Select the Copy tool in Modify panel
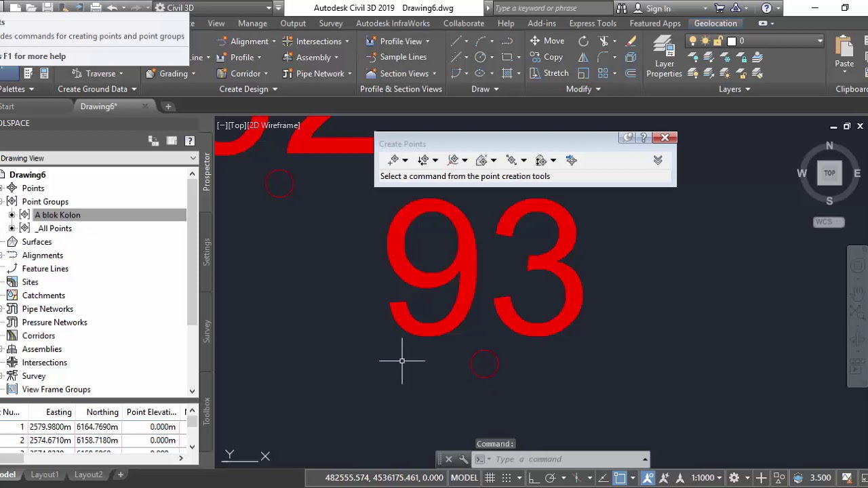 (547, 57)
